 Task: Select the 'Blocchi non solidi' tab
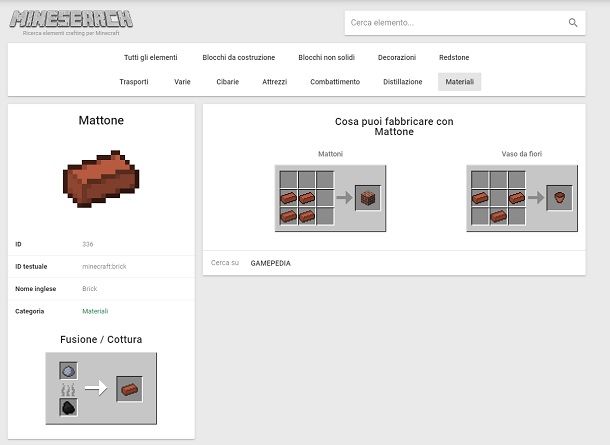click(326, 58)
